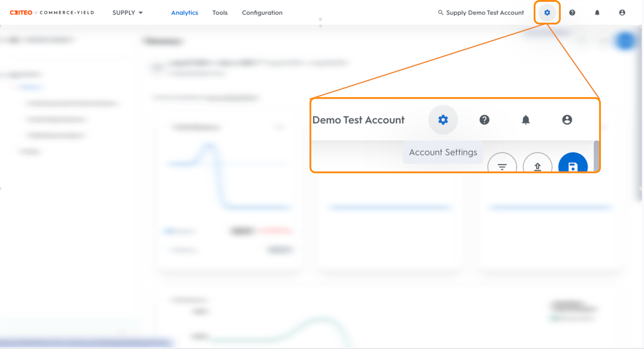This screenshot has width=644, height=349.
Task: Open the filter icon button in callout
Action: click(x=502, y=164)
